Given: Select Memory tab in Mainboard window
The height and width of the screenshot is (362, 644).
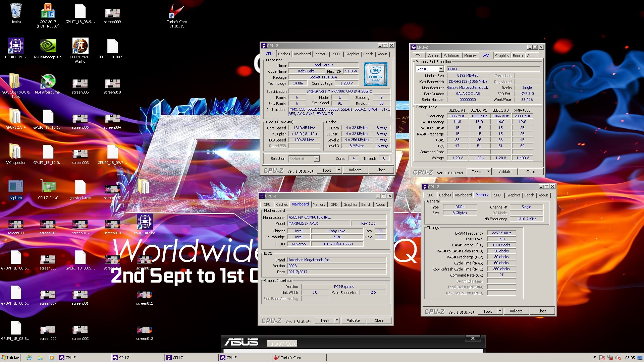Looking at the screenshot, I should pos(319,204).
